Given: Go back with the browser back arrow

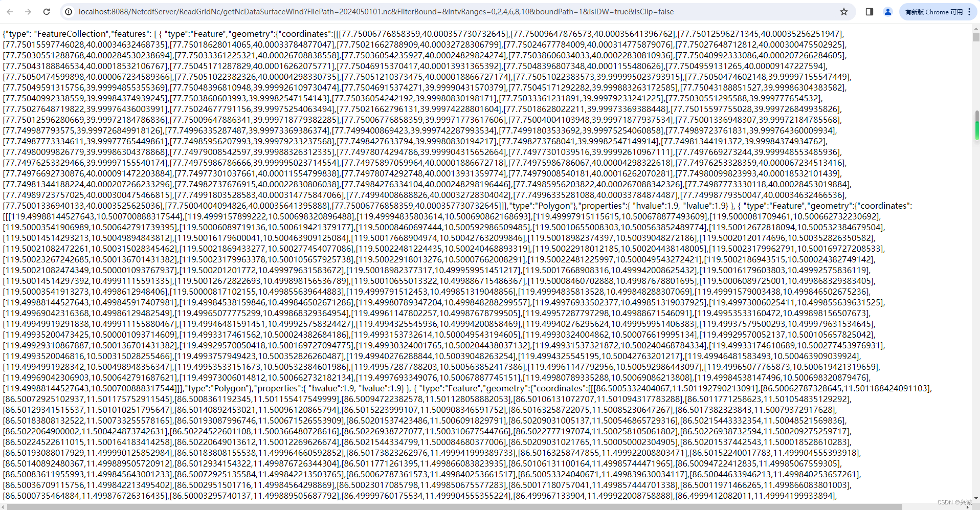Looking at the screenshot, I should [10, 12].
